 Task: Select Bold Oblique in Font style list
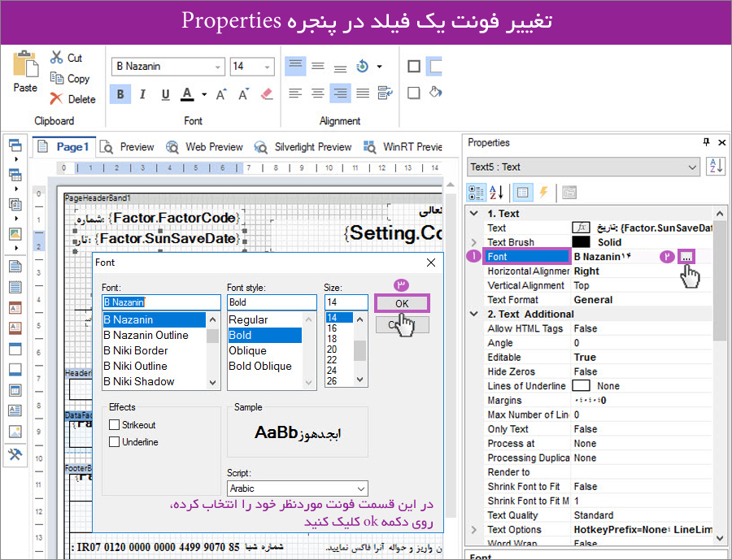tap(260, 366)
